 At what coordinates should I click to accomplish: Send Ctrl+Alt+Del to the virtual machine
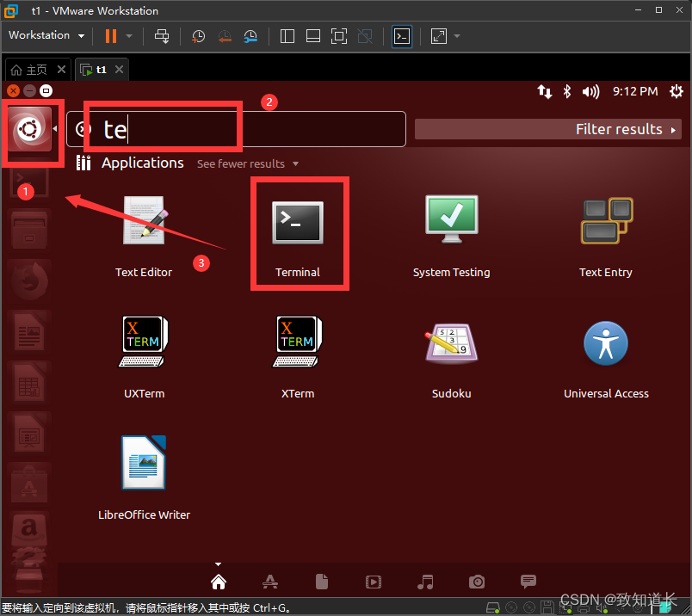[162, 36]
